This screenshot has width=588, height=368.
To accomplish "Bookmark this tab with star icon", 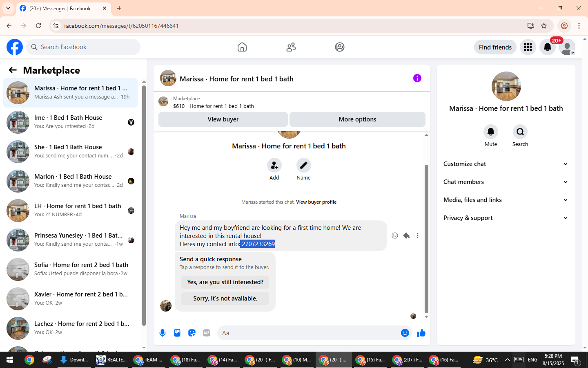I will pos(544,26).
